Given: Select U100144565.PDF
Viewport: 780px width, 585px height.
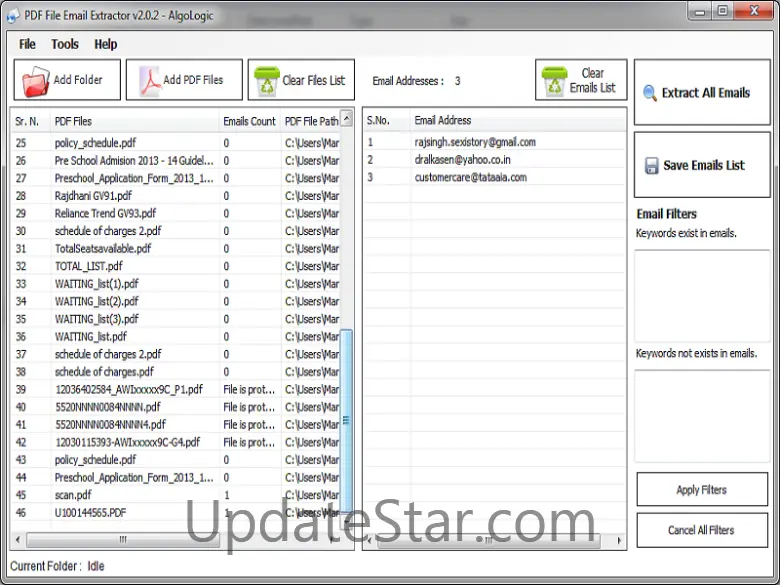Looking at the screenshot, I should 177,513.
